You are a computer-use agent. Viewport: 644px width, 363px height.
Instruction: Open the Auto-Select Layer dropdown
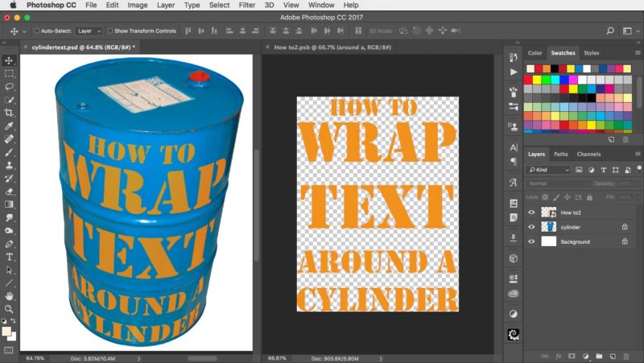89,31
